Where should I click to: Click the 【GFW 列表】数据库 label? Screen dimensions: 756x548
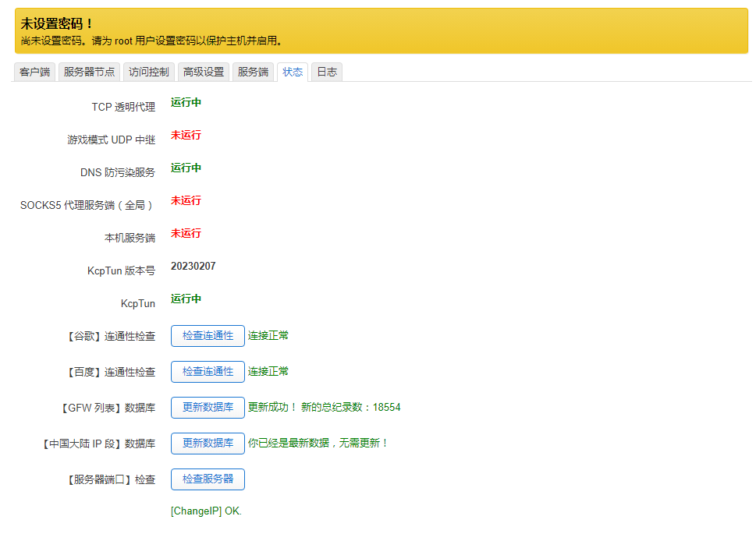[x=108, y=408]
